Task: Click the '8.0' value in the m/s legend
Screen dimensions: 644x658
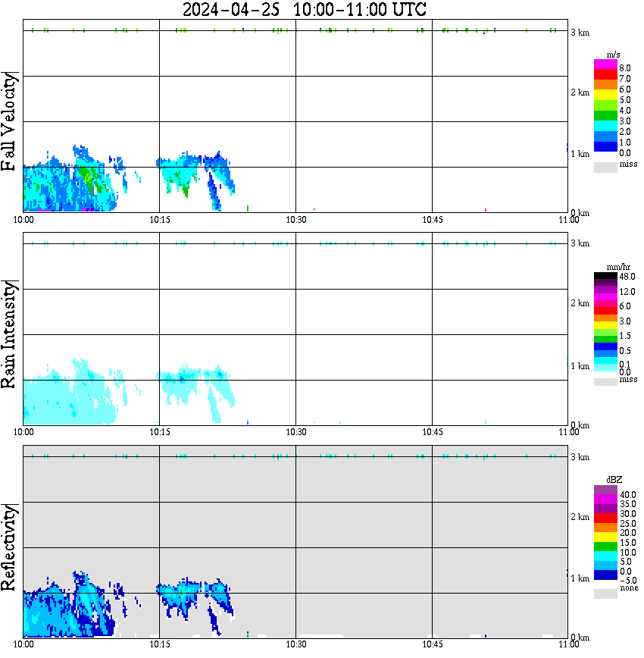Action: coord(625,68)
